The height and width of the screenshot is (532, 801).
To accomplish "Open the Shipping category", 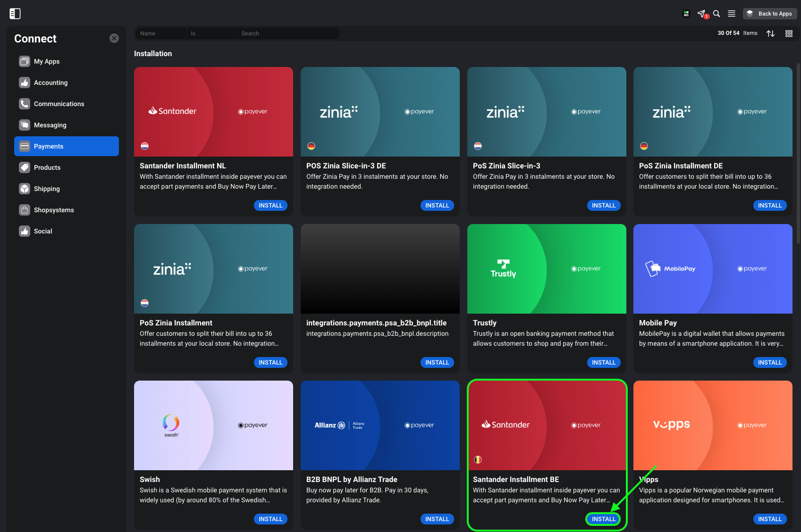I will 67,189.
